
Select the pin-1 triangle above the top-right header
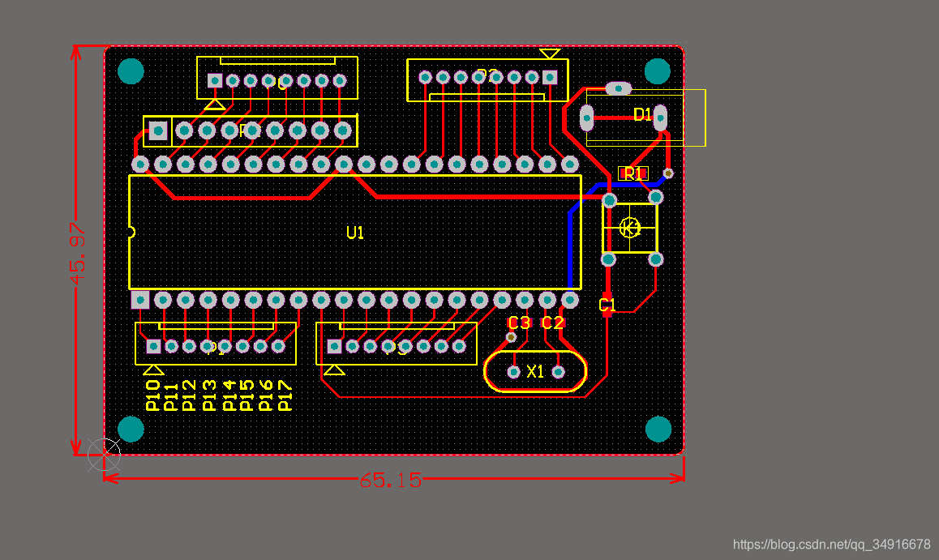tap(550, 53)
